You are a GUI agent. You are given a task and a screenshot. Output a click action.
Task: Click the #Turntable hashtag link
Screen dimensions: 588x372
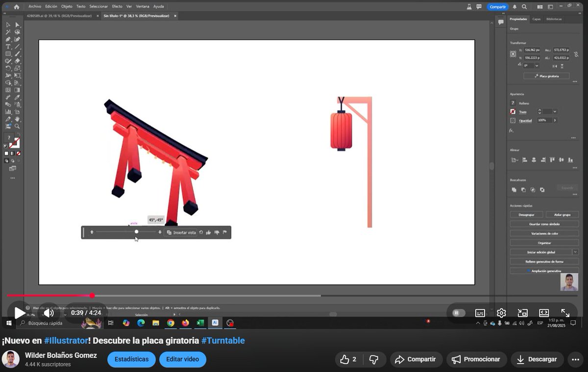pyautogui.click(x=223, y=340)
